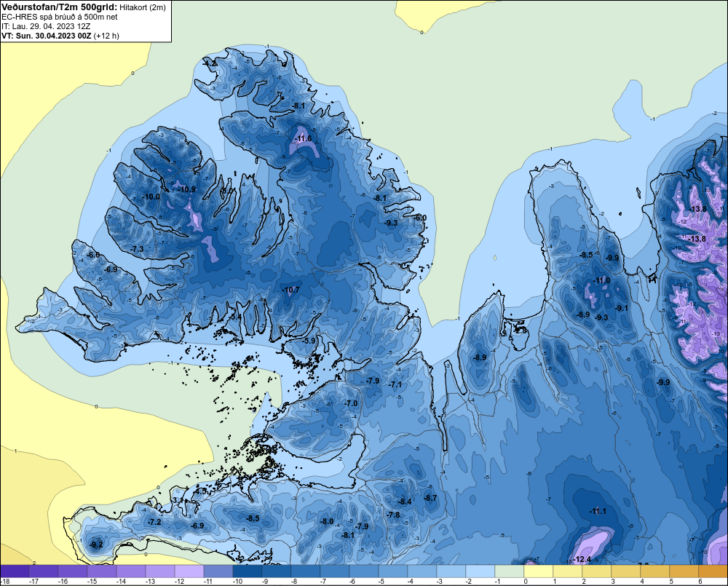Viewport: 728px width, 586px height.
Task: Click the -8.4 temperature label
Action: click(x=405, y=502)
